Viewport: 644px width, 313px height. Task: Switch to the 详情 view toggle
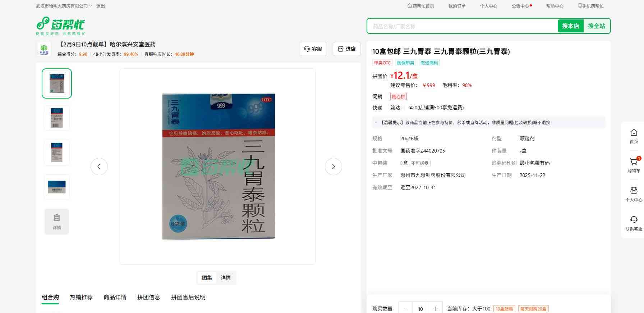226,278
